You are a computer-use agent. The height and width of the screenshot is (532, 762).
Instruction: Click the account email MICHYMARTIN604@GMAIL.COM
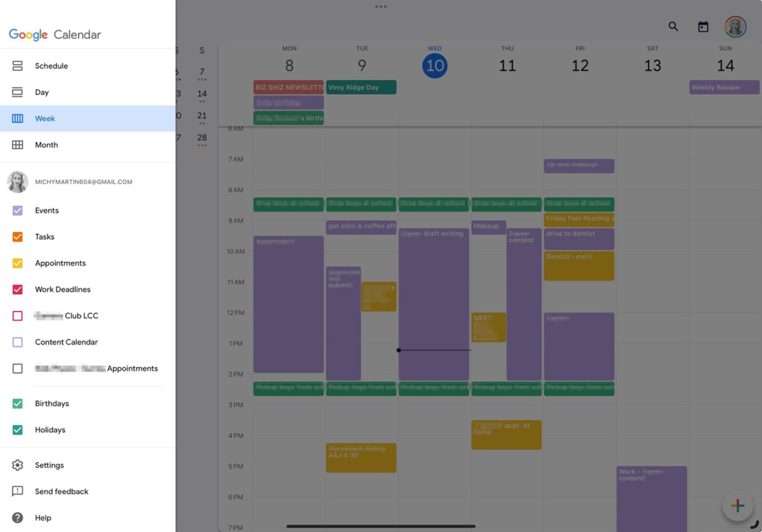(x=84, y=182)
